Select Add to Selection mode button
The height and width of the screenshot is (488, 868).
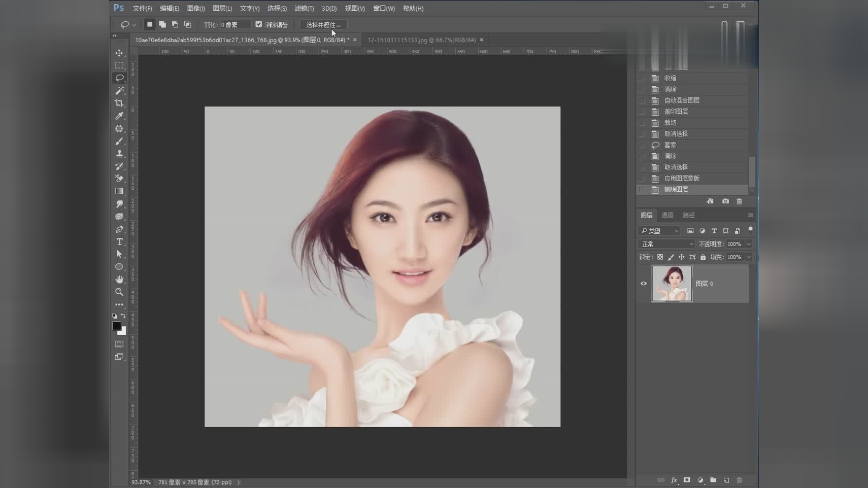(x=162, y=24)
